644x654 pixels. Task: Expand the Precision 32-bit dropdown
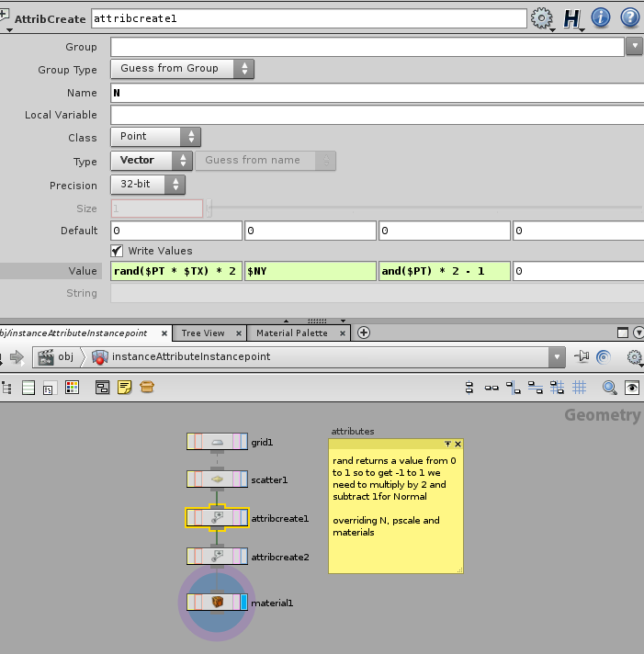[148, 185]
